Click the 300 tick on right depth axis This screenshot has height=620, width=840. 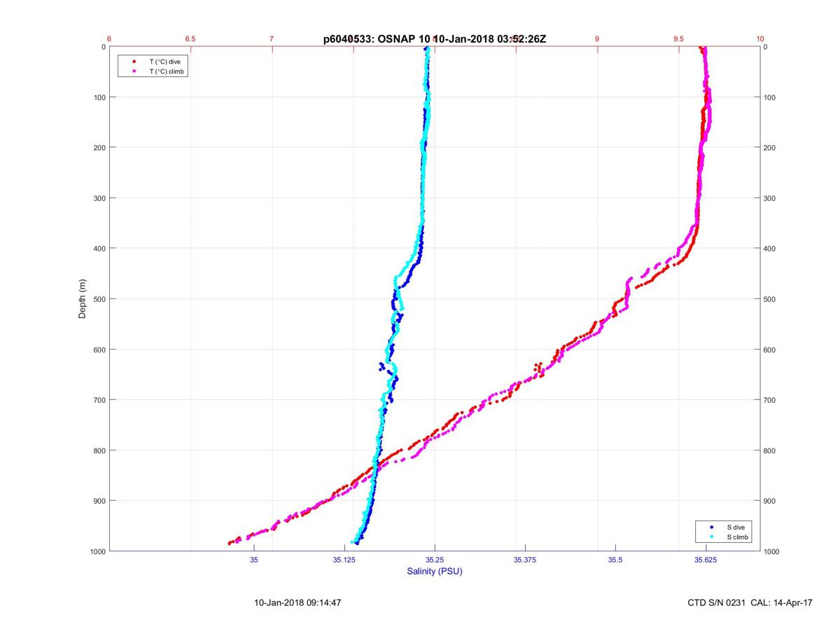coord(771,198)
